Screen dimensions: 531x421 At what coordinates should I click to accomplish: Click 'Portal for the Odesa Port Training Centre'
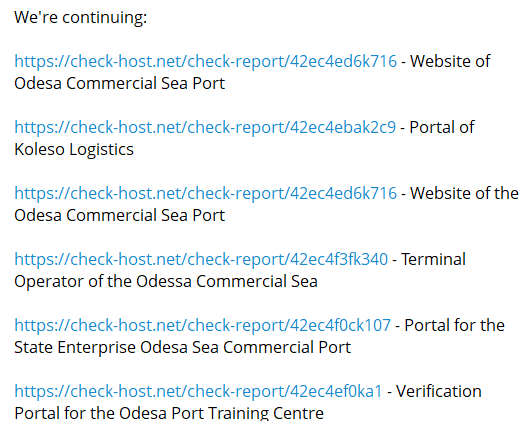[x=169, y=413]
